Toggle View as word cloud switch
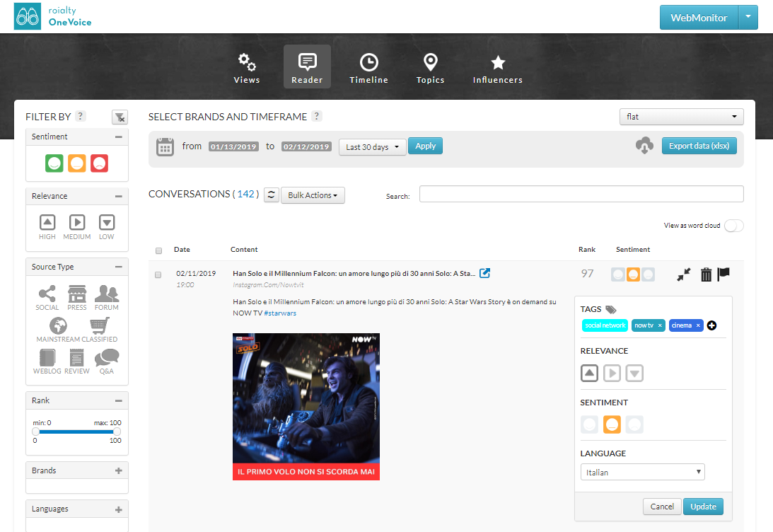Viewport: 773px width, 532px height. (x=733, y=226)
